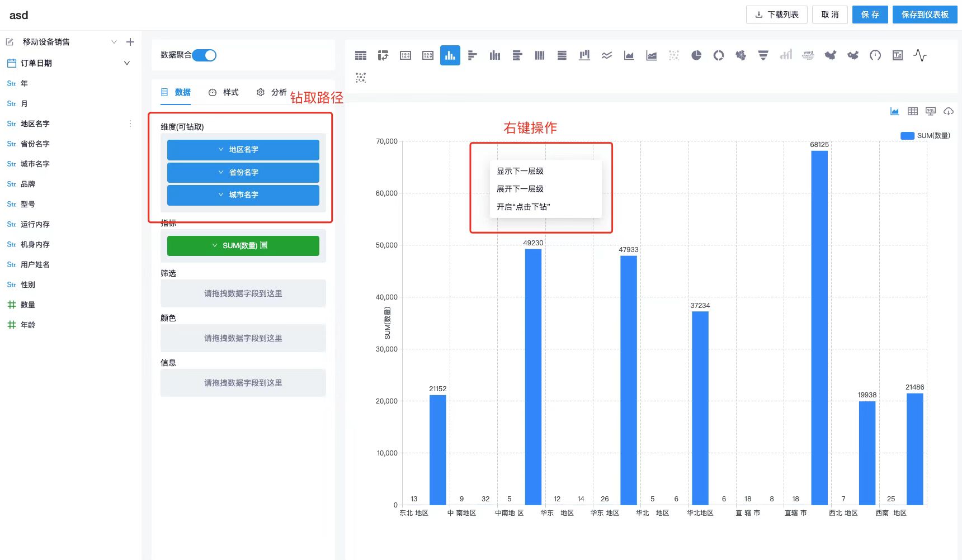Click the 信息 drag field placeholder area
Viewport: 962px width, 560px height.
243,383
